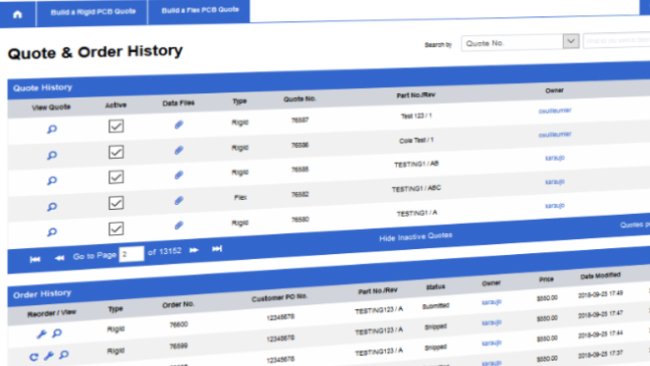The image size is (650, 366).
Task: Jump to last page of quotes
Action: 217,249
